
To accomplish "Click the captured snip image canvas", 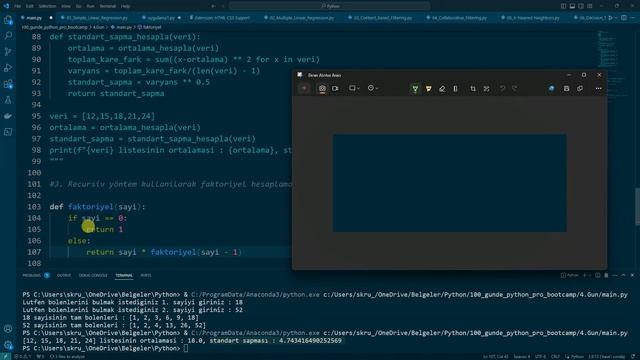I will click(x=449, y=183).
